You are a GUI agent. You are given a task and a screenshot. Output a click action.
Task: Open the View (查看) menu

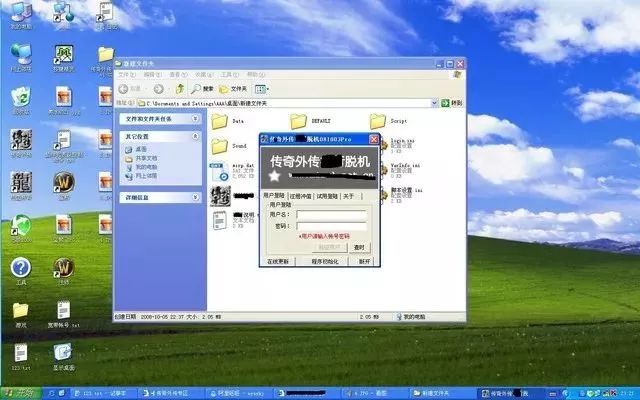(x=178, y=75)
